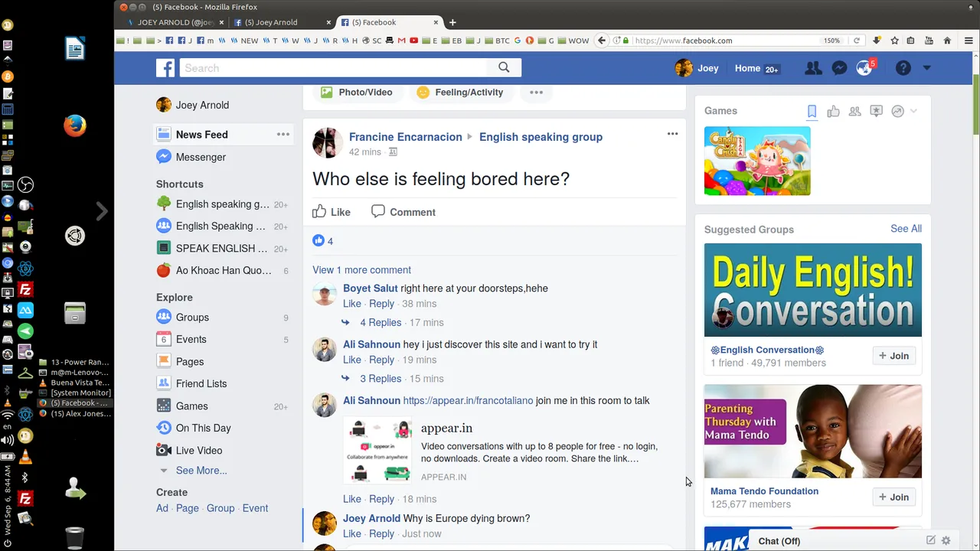Open notifications globe with 5 badge
980x551 pixels.
(865, 68)
